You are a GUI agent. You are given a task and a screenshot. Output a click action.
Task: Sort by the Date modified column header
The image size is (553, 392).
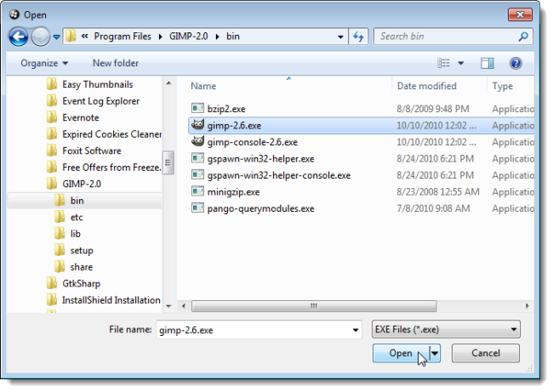click(x=427, y=86)
